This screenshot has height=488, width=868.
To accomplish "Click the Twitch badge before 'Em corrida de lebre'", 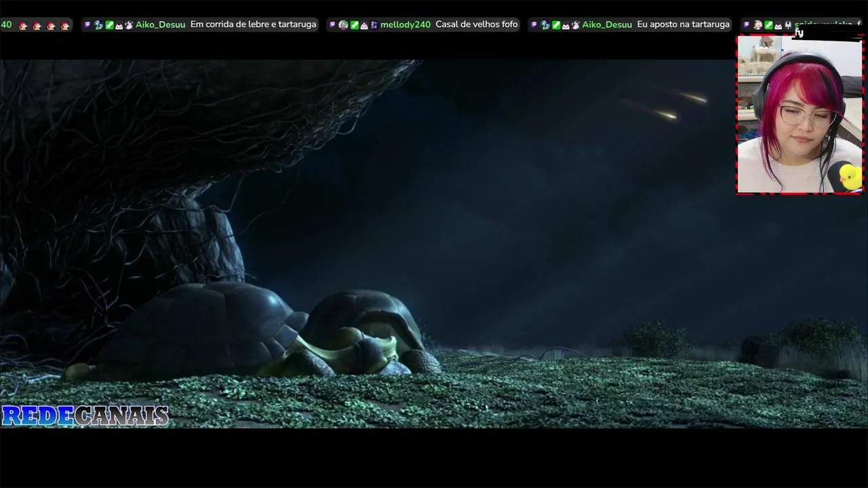I will (87, 24).
